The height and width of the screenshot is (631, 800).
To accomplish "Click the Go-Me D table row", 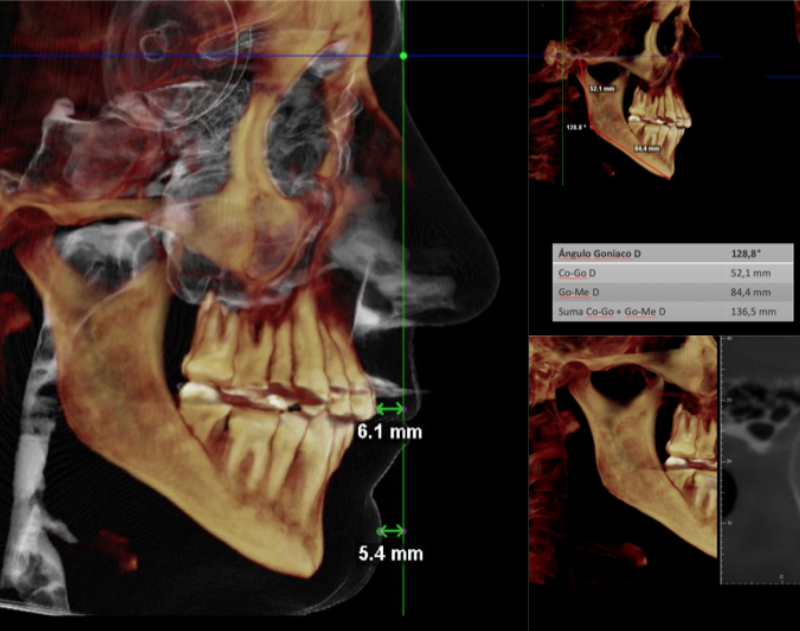I will 672,292.
